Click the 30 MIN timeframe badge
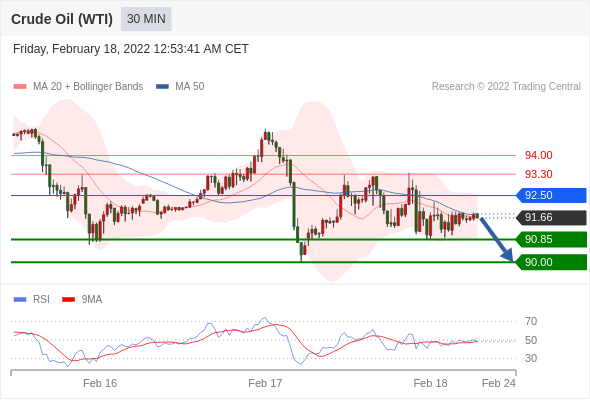 146,19
